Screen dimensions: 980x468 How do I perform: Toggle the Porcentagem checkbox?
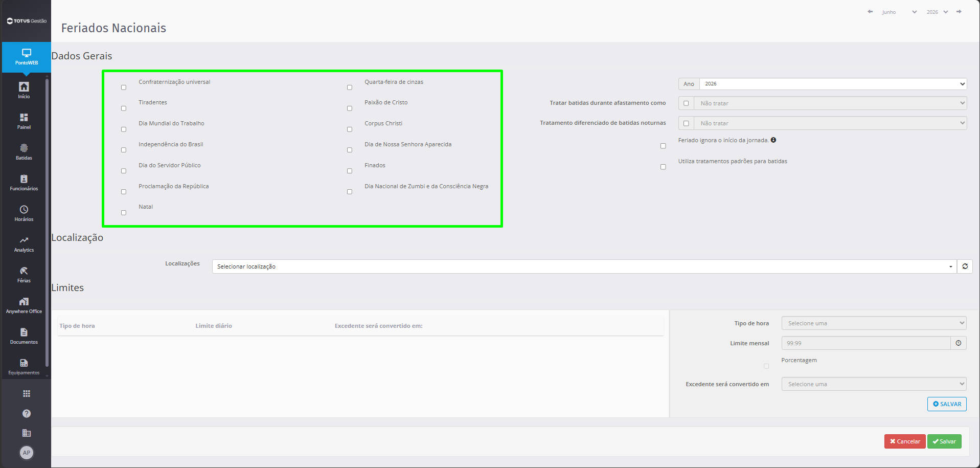coord(766,366)
